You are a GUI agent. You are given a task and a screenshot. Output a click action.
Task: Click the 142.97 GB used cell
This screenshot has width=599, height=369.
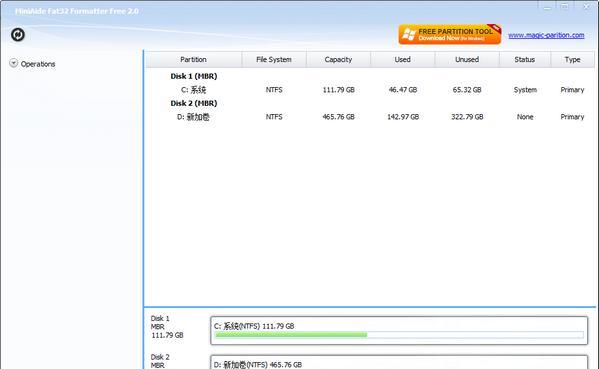[403, 117]
